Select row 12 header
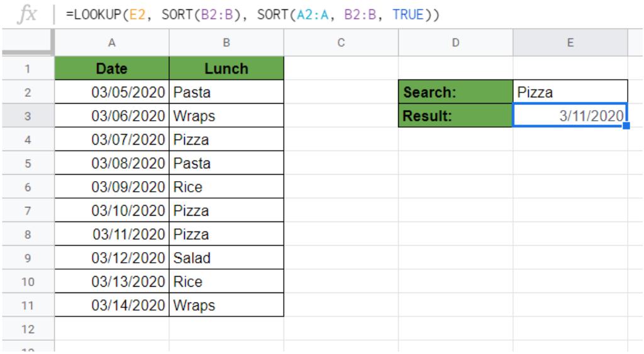 (27, 329)
